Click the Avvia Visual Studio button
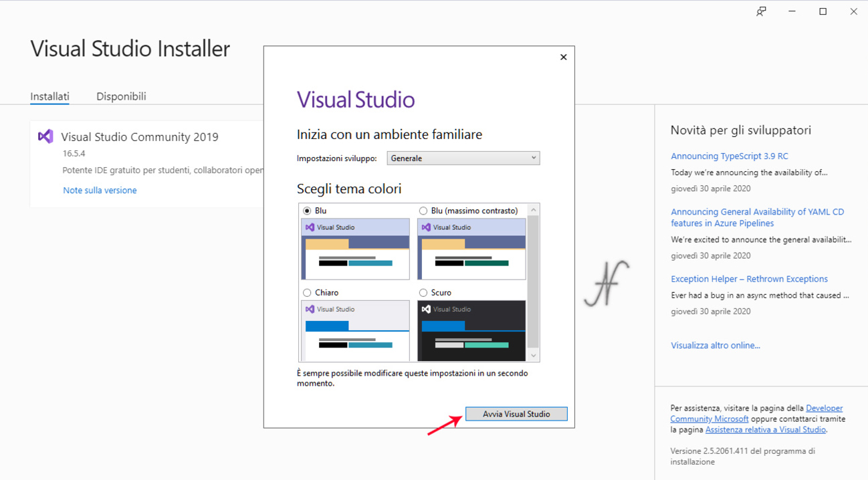This screenshot has width=868, height=480. [x=516, y=414]
